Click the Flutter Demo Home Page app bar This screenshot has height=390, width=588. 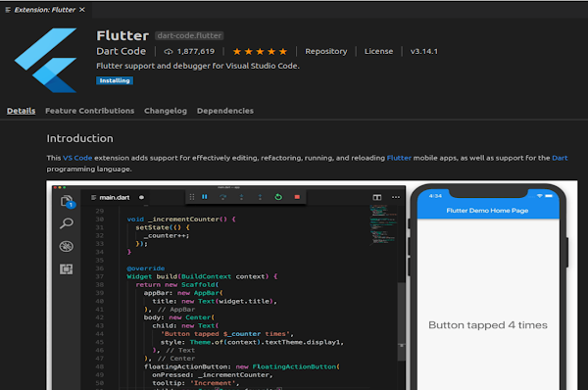click(x=488, y=211)
